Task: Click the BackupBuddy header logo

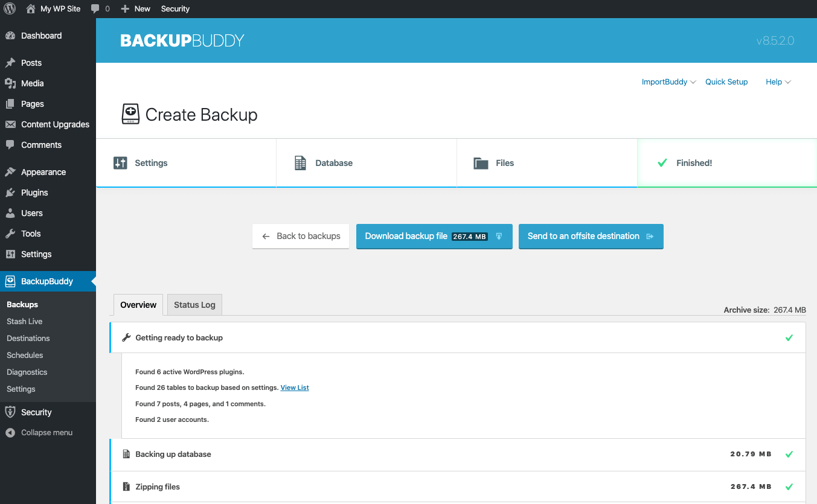Action: coord(182,41)
